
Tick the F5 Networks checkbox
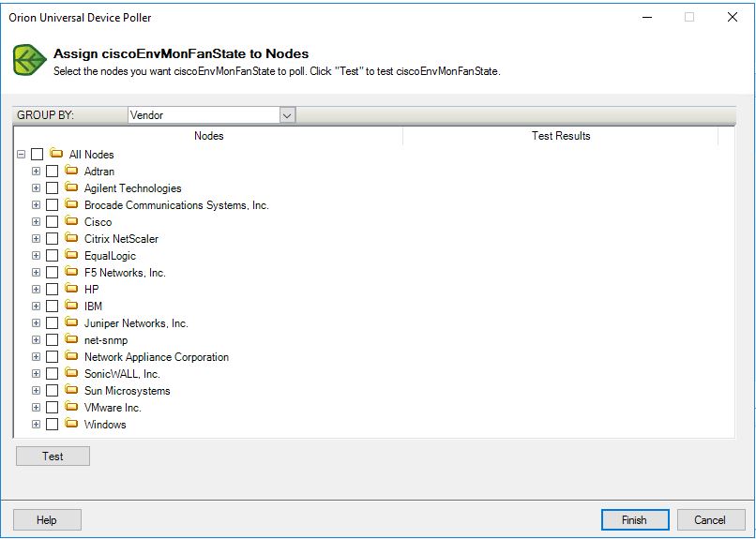[53, 272]
